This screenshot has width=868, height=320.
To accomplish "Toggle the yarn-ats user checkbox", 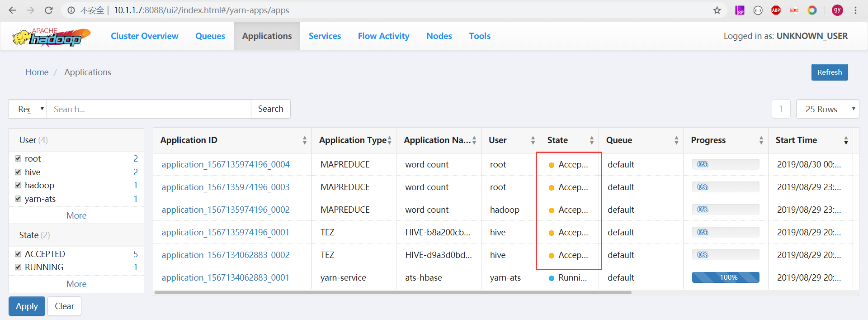I will 18,199.
